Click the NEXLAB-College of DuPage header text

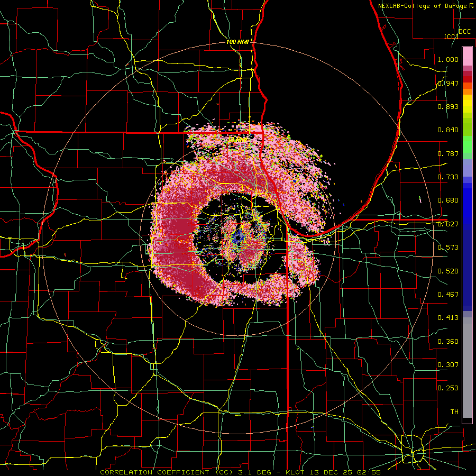(425, 6)
